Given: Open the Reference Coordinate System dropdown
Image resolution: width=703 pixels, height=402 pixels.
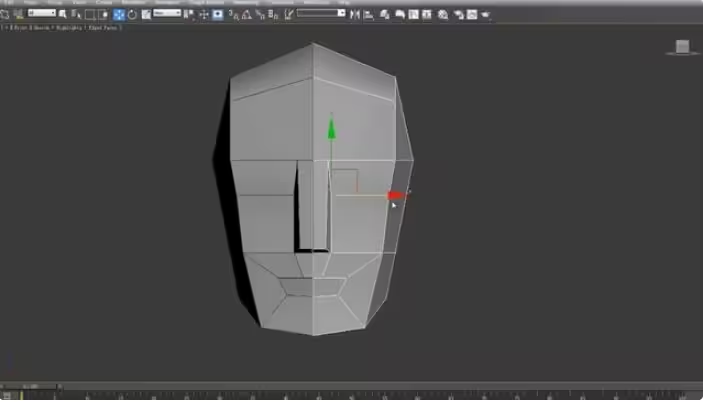Looking at the screenshot, I should 166,14.
